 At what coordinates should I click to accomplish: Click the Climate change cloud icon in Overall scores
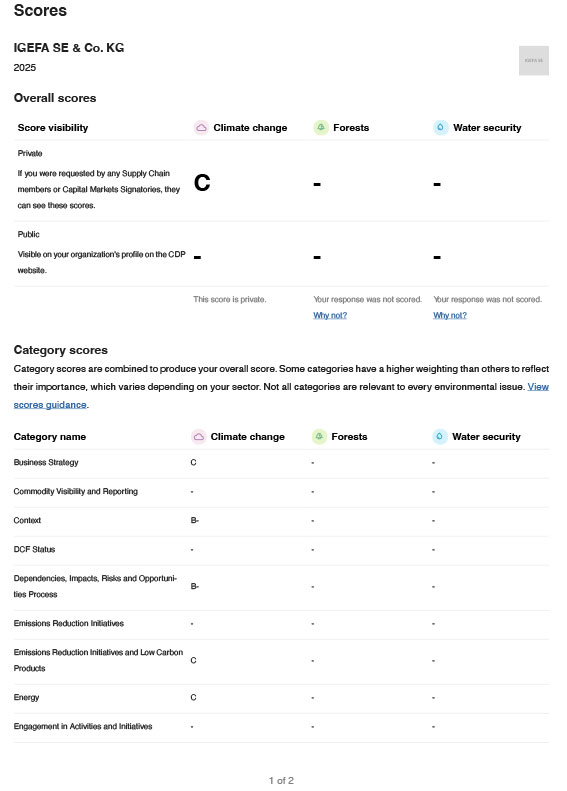tap(201, 128)
